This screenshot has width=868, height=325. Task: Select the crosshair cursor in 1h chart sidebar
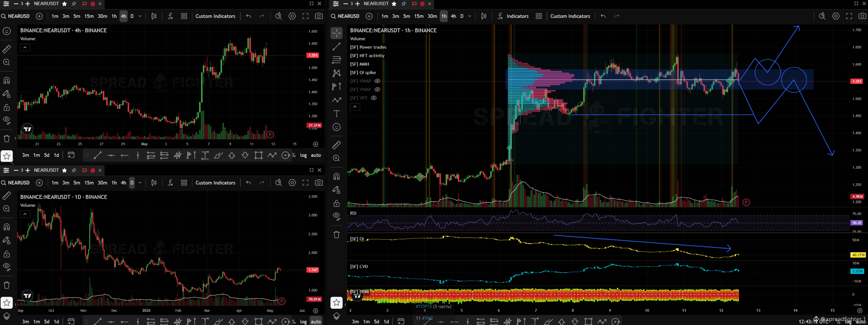pos(336,33)
